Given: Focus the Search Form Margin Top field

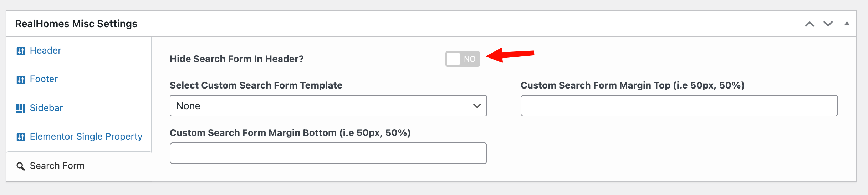Looking at the screenshot, I should click(679, 106).
